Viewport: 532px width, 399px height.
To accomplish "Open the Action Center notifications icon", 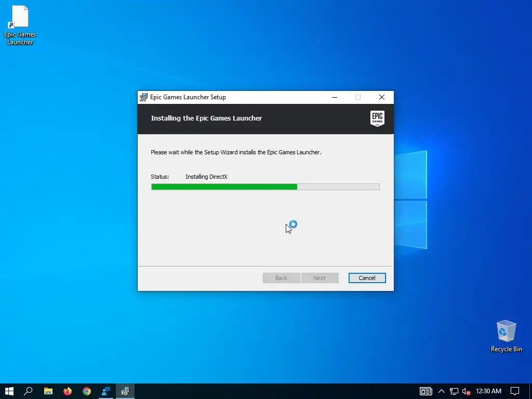I will 515,391.
